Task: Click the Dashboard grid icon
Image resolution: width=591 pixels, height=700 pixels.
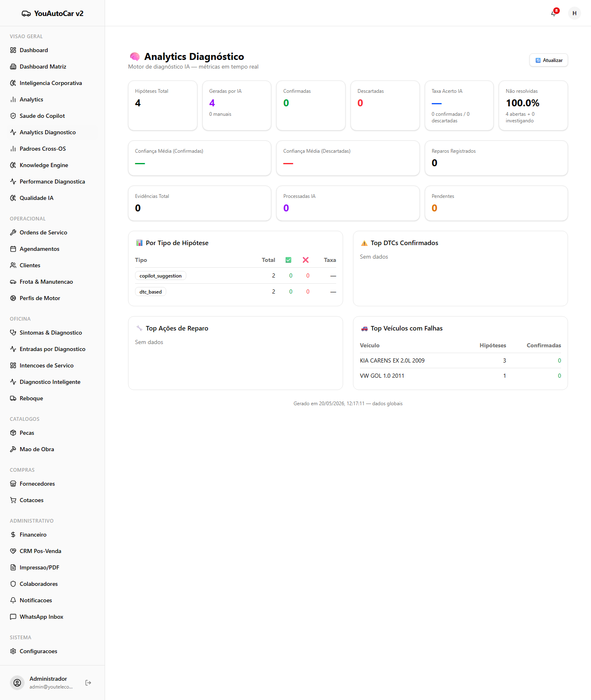Action: click(13, 50)
